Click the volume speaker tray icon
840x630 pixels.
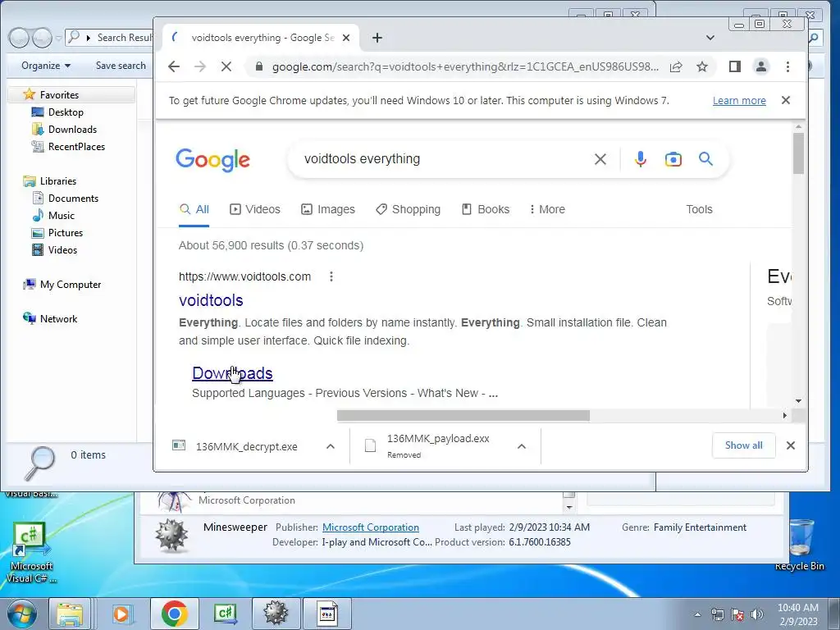pos(757,614)
